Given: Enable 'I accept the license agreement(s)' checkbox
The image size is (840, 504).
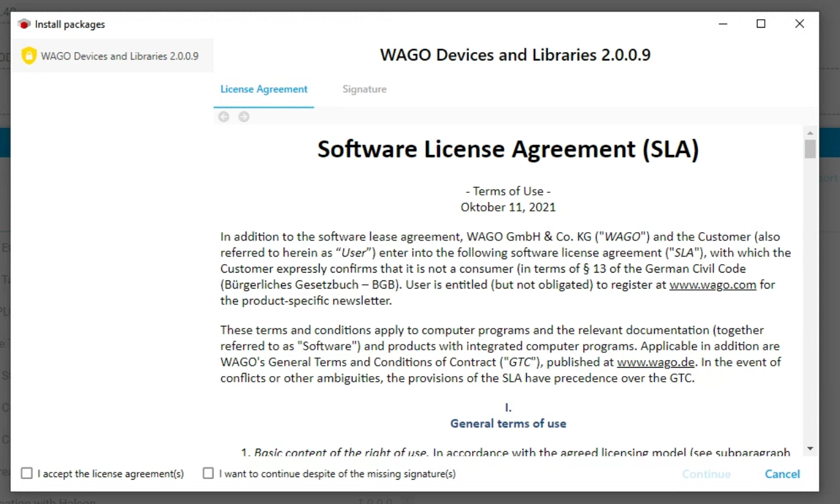Looking at the screenshot, I should (26, 474).
